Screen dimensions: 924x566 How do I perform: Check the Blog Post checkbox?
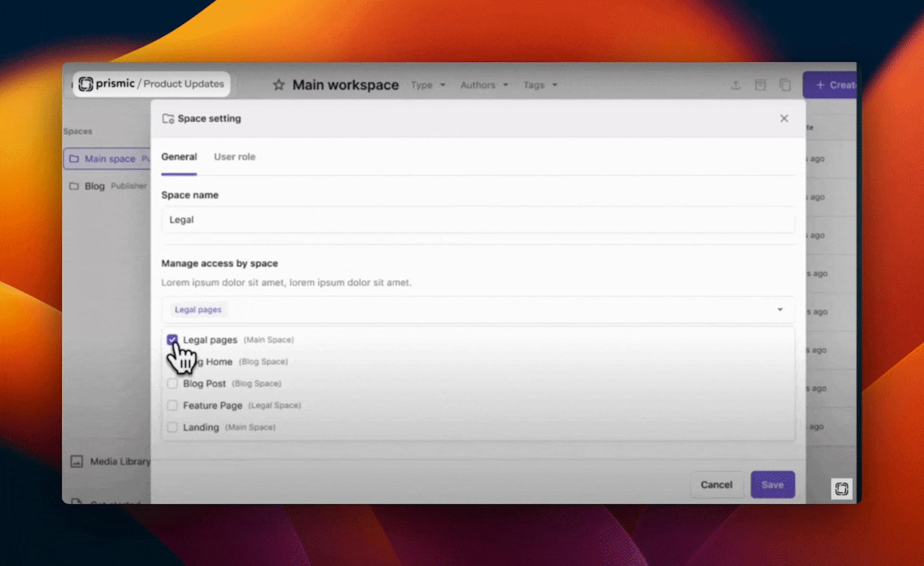pyautogui.click(x=172, y=384)
